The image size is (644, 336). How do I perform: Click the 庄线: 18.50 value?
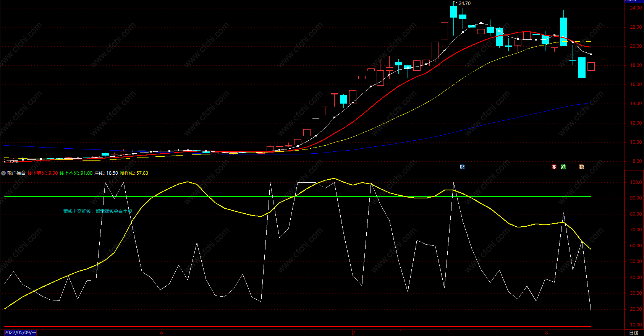click(x=106, y=173)
